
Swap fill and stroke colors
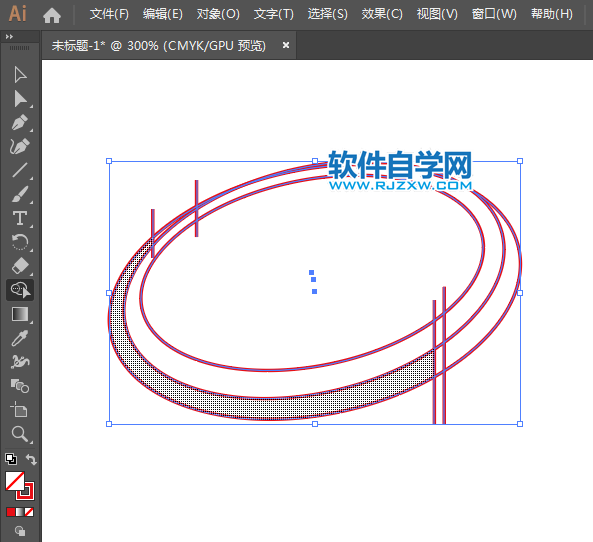31,459
